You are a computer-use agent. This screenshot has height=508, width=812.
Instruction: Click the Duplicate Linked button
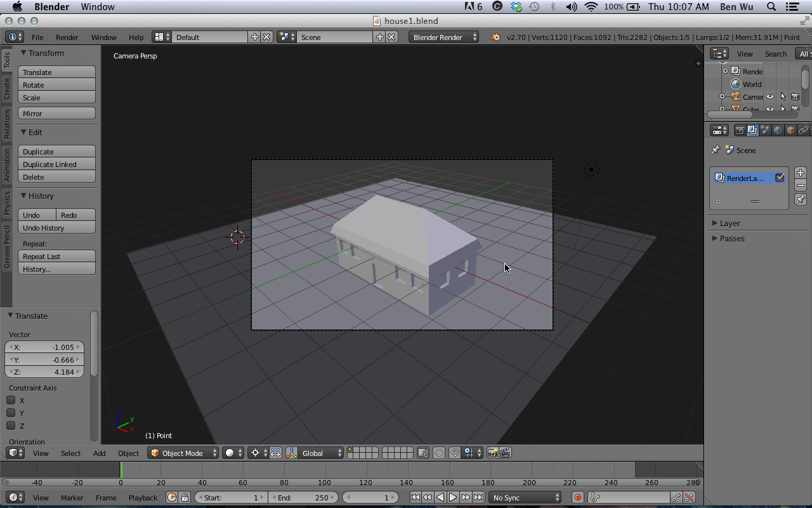click(56, 164)
